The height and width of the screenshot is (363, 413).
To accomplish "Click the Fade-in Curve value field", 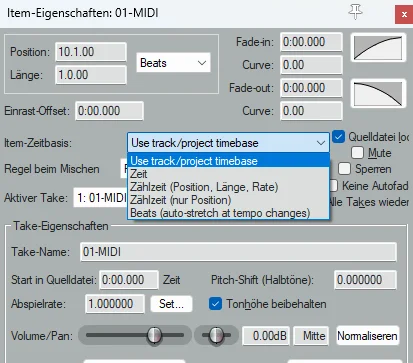I will coord(311,65).
